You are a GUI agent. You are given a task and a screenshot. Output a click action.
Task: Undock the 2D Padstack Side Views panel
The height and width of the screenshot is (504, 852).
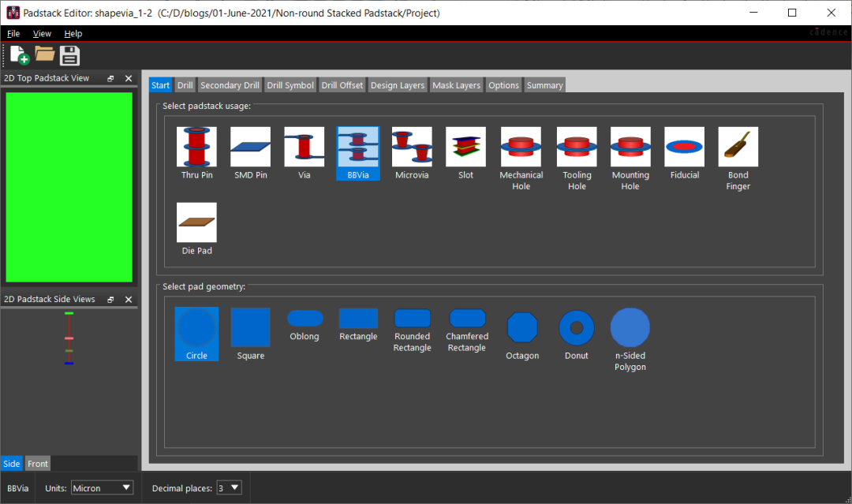pos(111,300)
